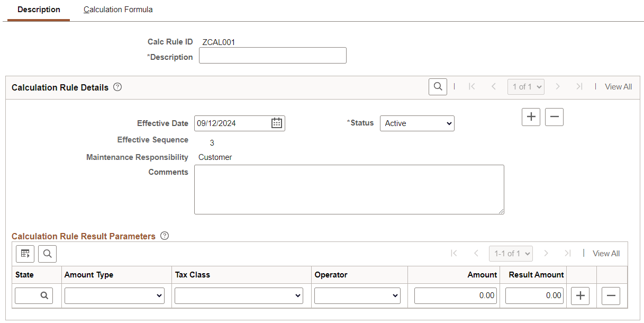Click inside the Comments text area

(x=349, y=190)
